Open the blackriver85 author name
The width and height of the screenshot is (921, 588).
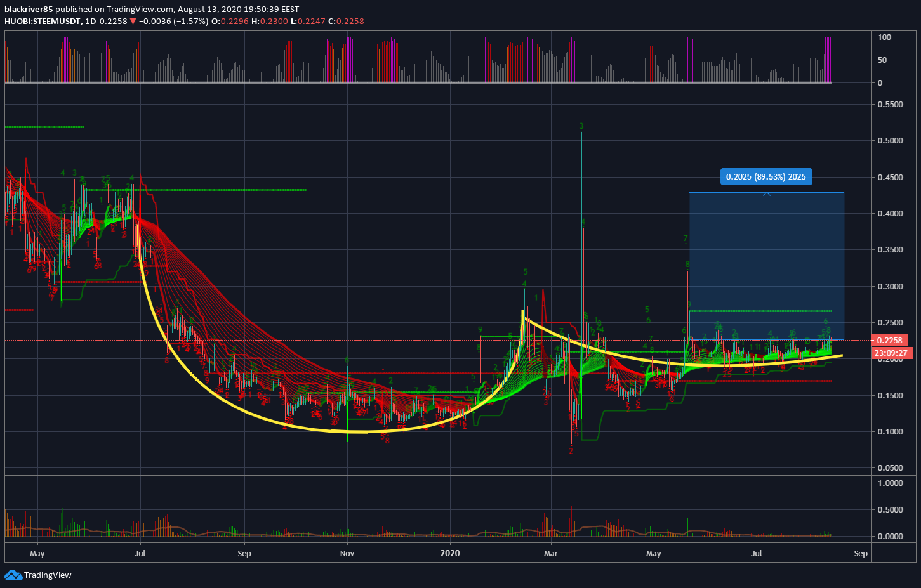tap(29, 10)
